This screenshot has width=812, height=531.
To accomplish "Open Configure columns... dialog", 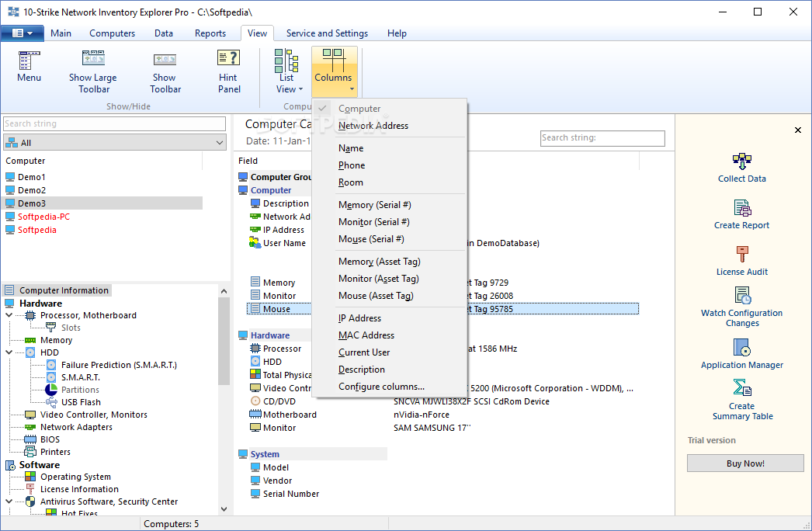I will pyautogui.click(x=390, y=387).
